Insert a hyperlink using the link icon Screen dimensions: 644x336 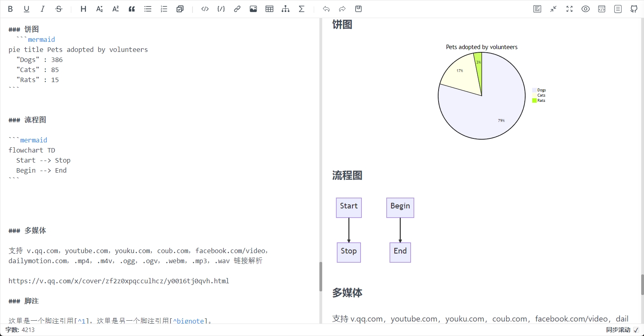click(237, 9)
